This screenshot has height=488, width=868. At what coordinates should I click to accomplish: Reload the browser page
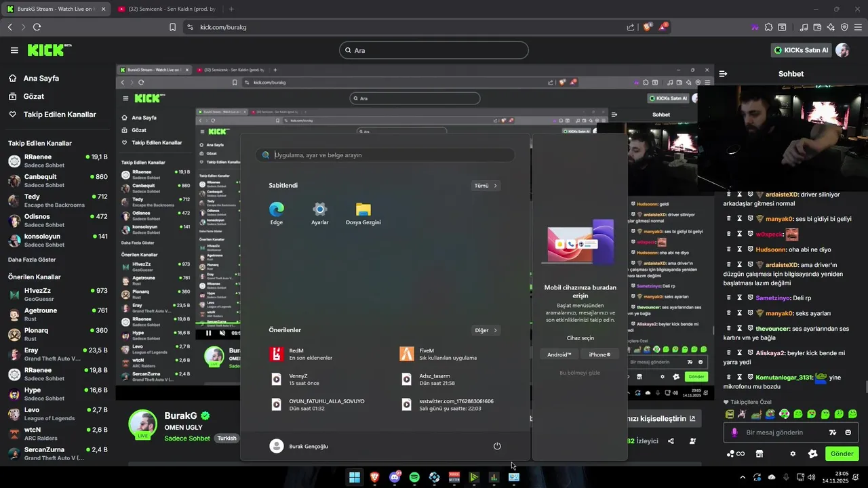point(37,27)
